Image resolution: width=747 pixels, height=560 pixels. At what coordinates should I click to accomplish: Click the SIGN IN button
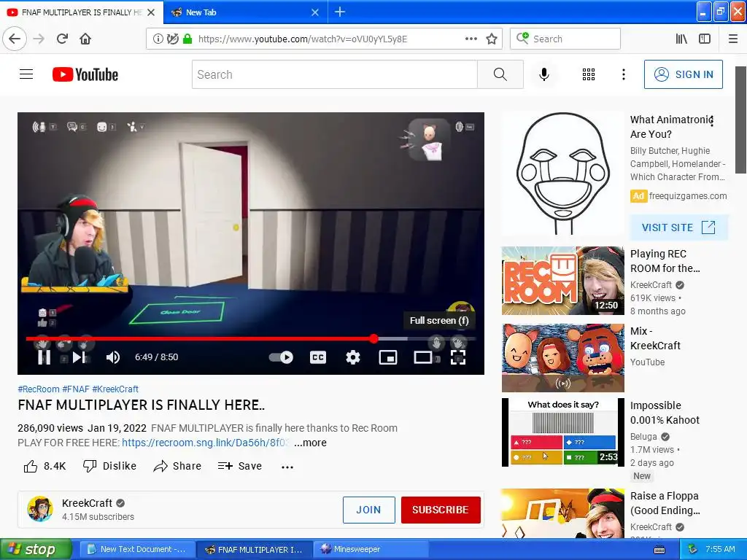coord(683,74)
